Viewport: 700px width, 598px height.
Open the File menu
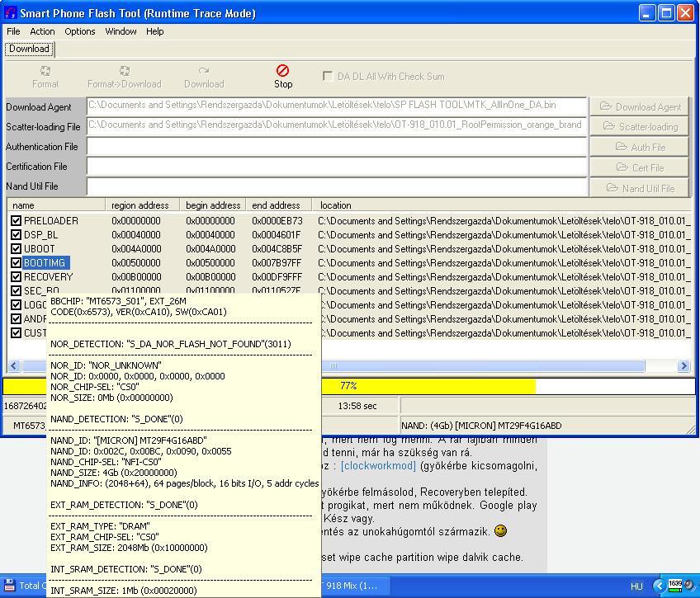pyautogui.click(x=13, y=31)
